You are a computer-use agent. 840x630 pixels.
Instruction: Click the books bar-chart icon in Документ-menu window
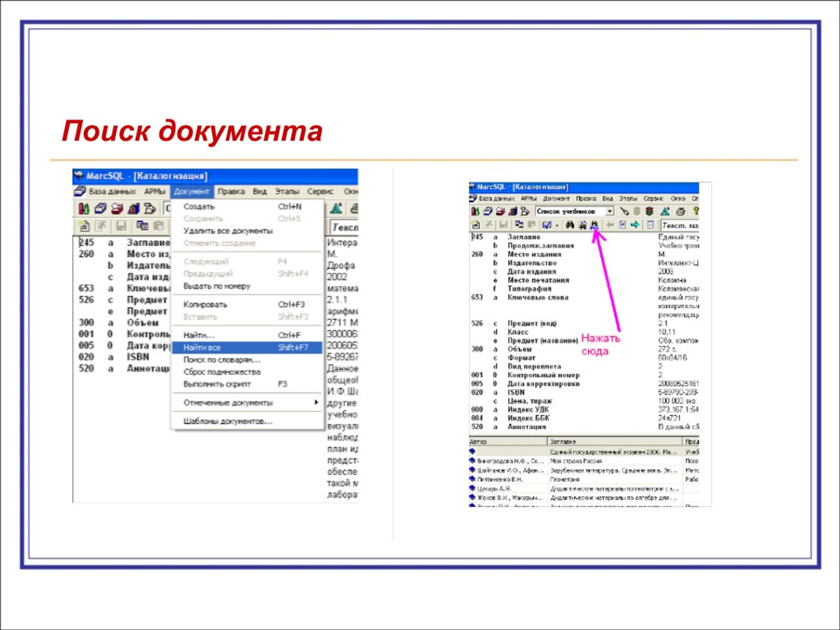(134, 208)
